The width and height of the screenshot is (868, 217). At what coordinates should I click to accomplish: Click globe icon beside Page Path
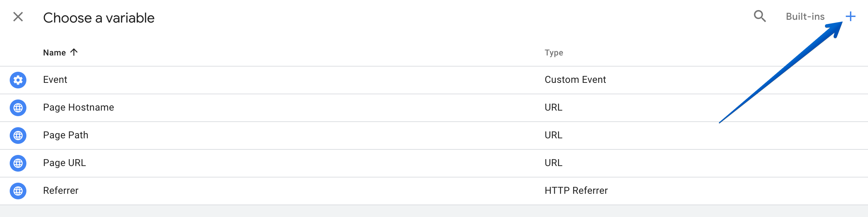(x=18, y=136)
